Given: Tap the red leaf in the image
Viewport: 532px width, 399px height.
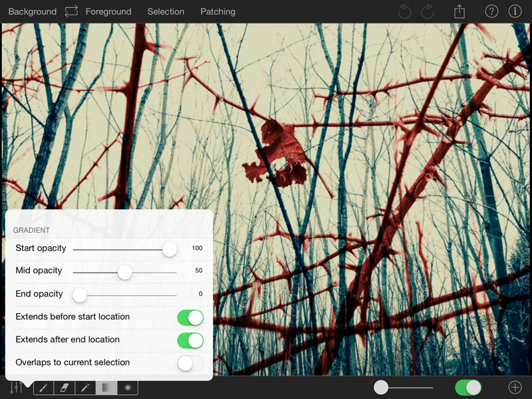Looking at the screenshot, I should (277, 154).
